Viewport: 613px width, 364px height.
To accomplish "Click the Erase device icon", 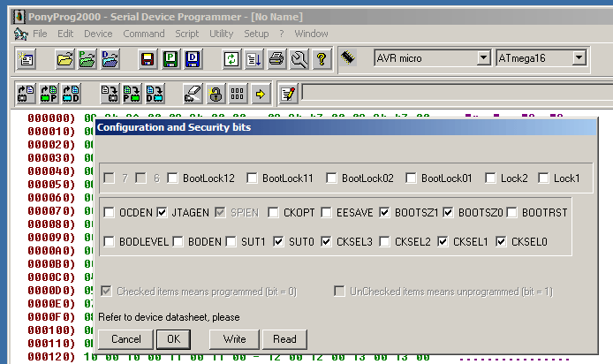I will pyautogui.click(x=193, y=94).
